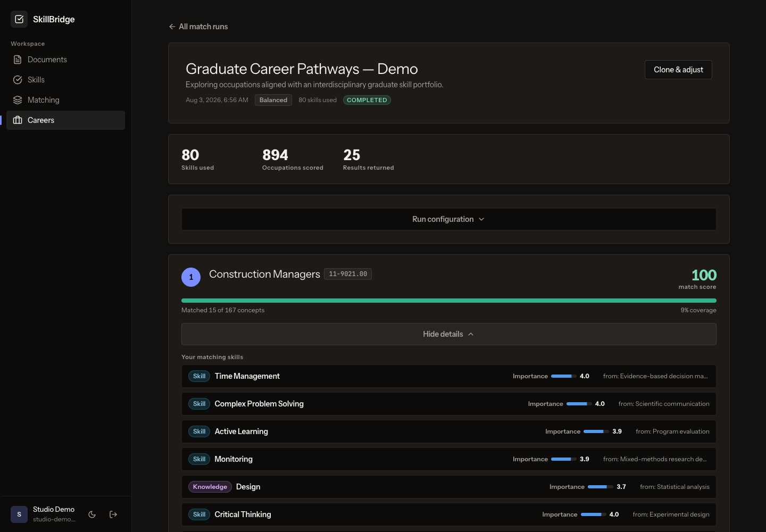Click the 11-9021.00 occupation code

348,274
